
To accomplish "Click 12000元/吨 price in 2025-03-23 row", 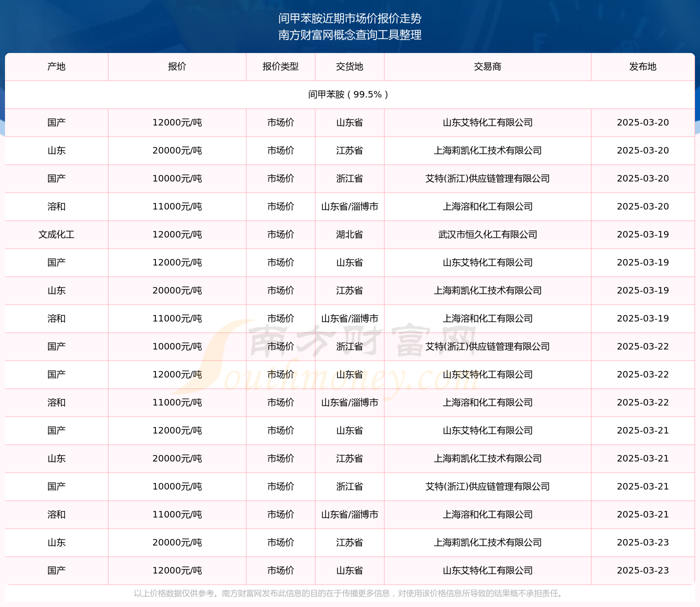I will click(x=177, y=570).
